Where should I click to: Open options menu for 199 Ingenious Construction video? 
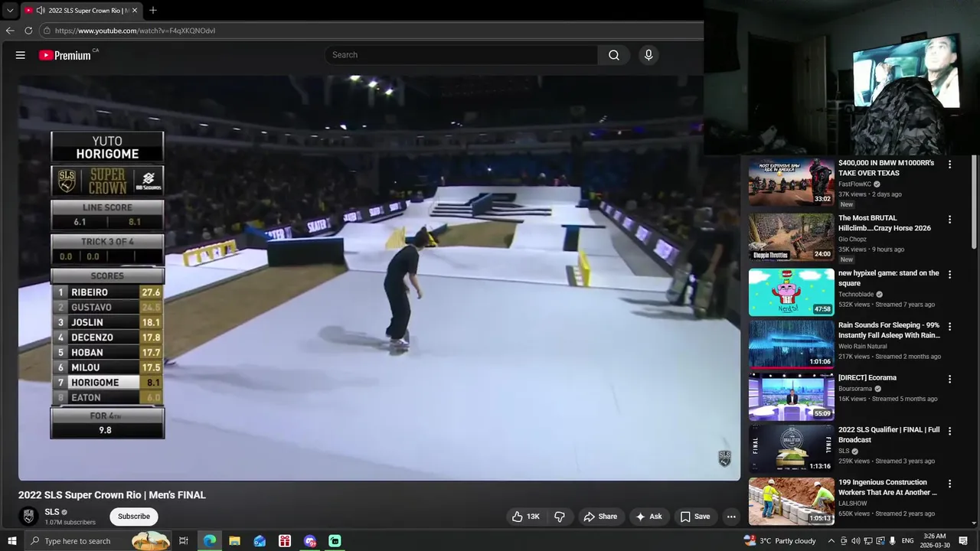click(949, 484)
